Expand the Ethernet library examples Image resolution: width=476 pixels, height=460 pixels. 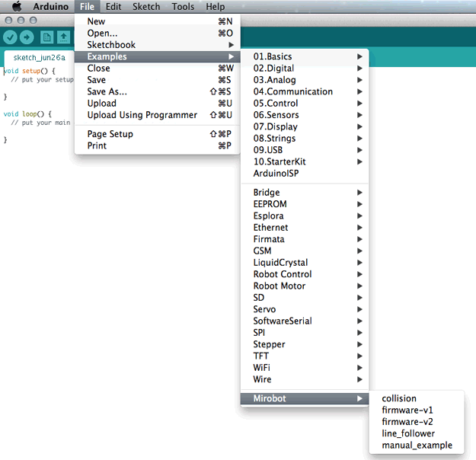[305, 228]
